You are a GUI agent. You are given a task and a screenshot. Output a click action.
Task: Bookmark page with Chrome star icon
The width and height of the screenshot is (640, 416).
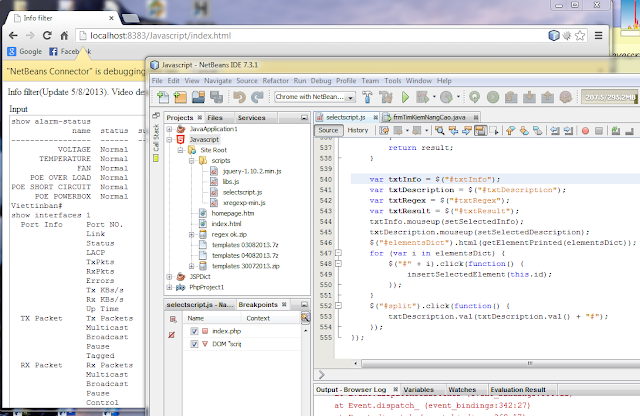pos(580,36)
